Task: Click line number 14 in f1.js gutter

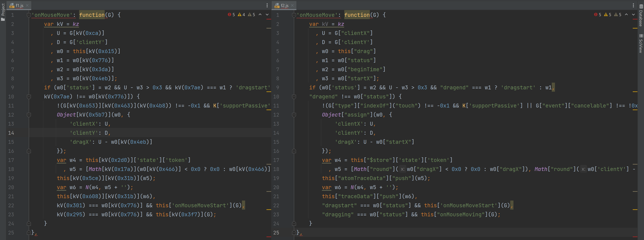Action: pyautogui.click(x=11, y=133)
